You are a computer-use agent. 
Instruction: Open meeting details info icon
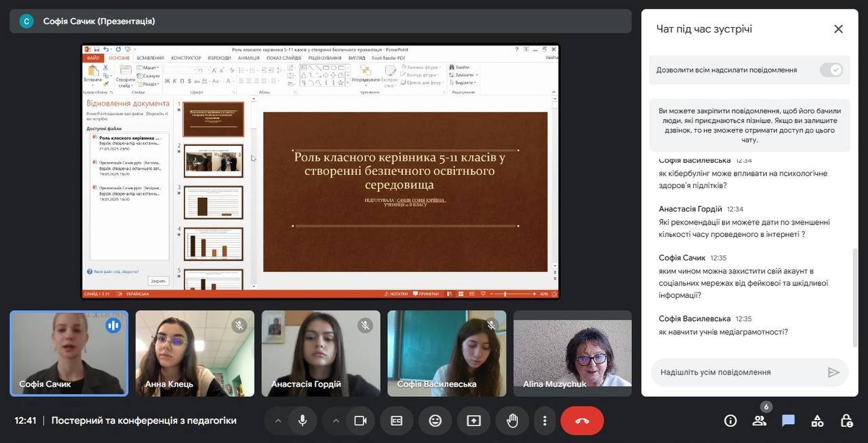pos(730,421)
